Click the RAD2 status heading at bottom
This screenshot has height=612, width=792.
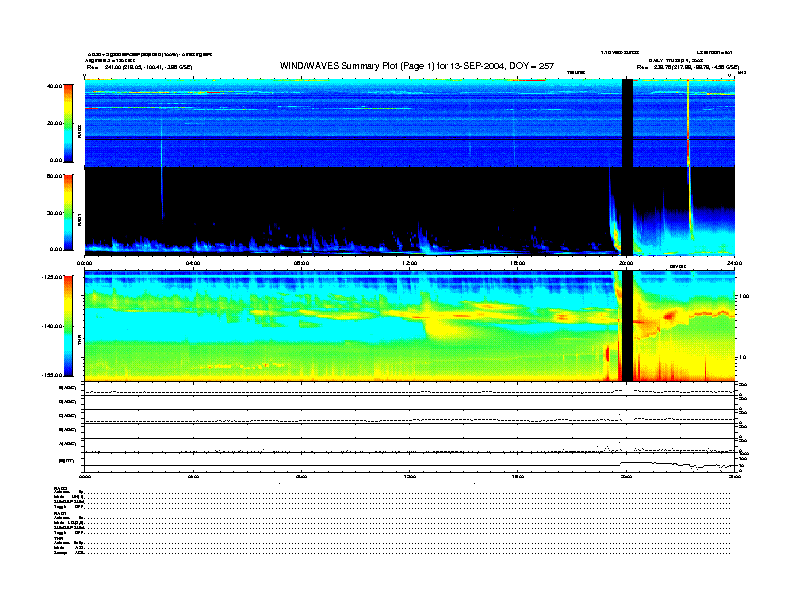(58, 489)
